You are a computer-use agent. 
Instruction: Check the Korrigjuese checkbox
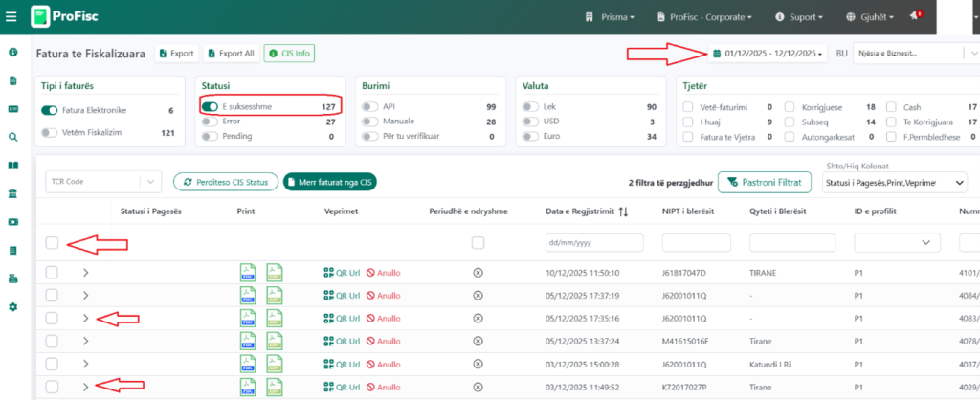tap(790, 107)
